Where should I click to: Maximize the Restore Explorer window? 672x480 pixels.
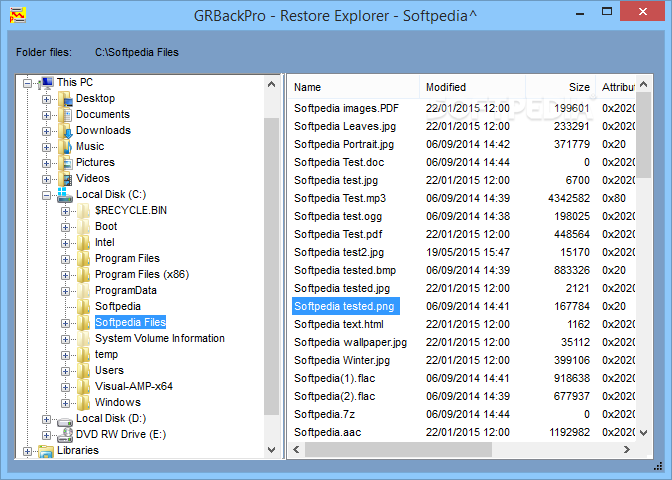607,12
